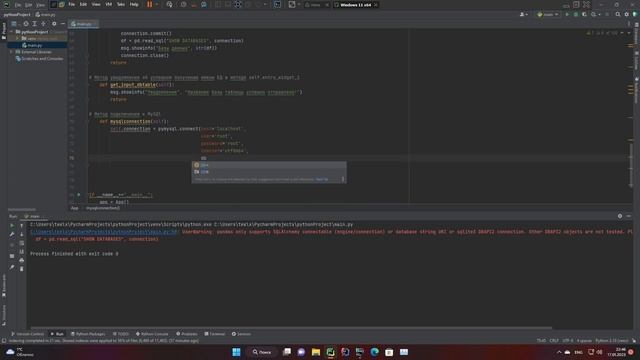Click Run with Coverage icon
640x360 pixels.
584,14
